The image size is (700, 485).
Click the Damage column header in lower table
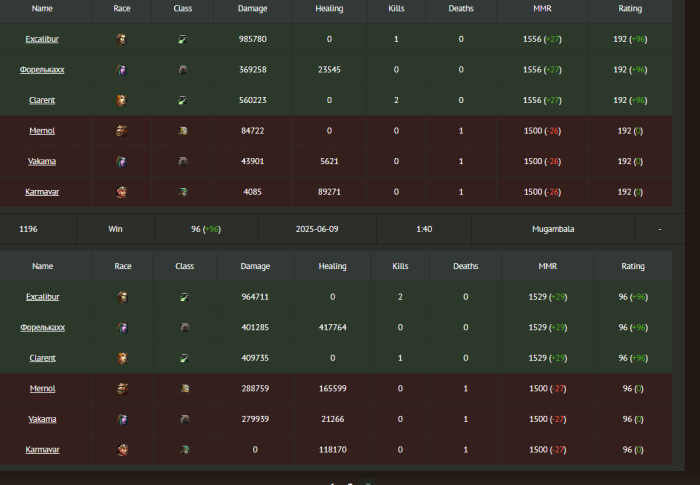pyautogui.click(x=256, y=267)
